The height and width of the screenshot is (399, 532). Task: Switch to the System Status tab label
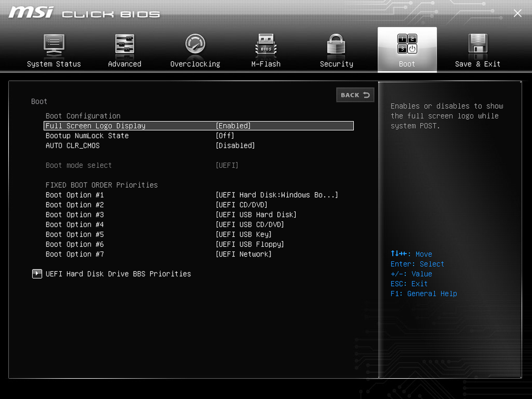[54, 64]
